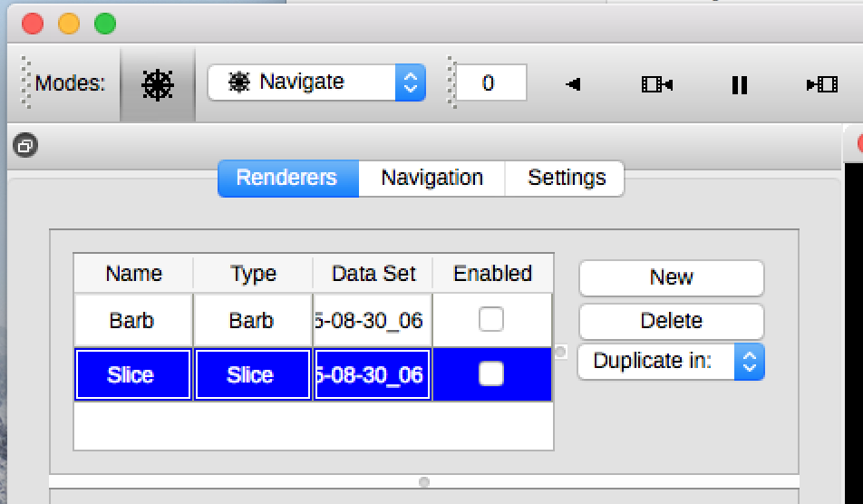Image resolution: width=863 pixels, height=504 pixels.
Task: Open the Navigate mode dropdown
Action: (x=316, y=82)
